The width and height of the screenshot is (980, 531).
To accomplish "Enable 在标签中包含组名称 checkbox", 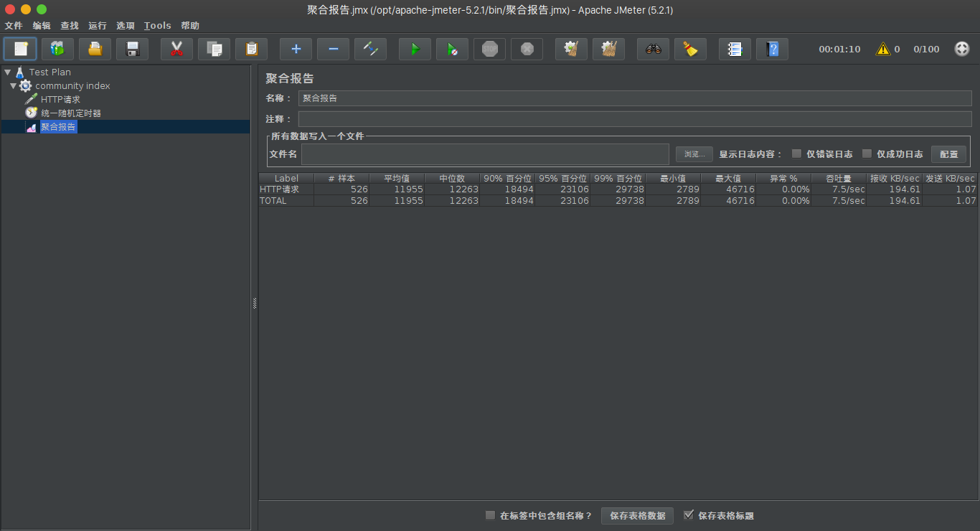I will tap(490, 515).
